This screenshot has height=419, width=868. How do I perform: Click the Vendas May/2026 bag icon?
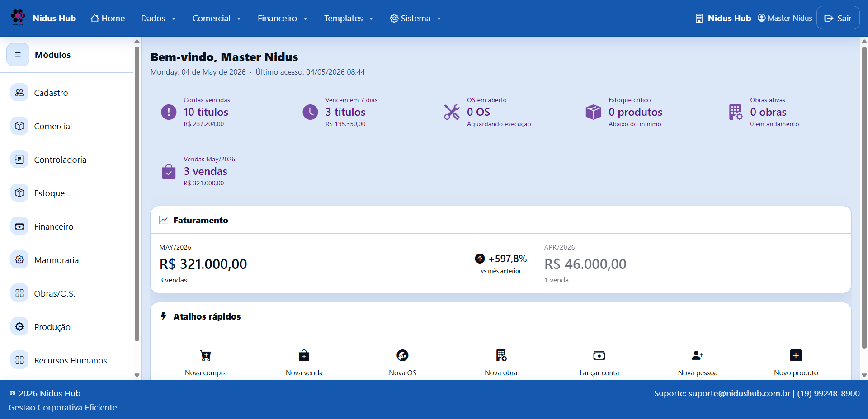point(169,171)
